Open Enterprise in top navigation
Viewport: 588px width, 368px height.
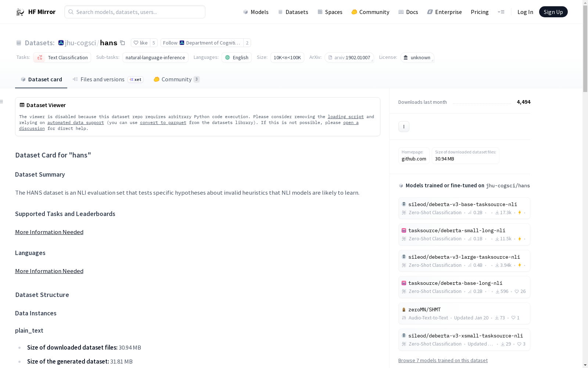[x=445, y=12]
